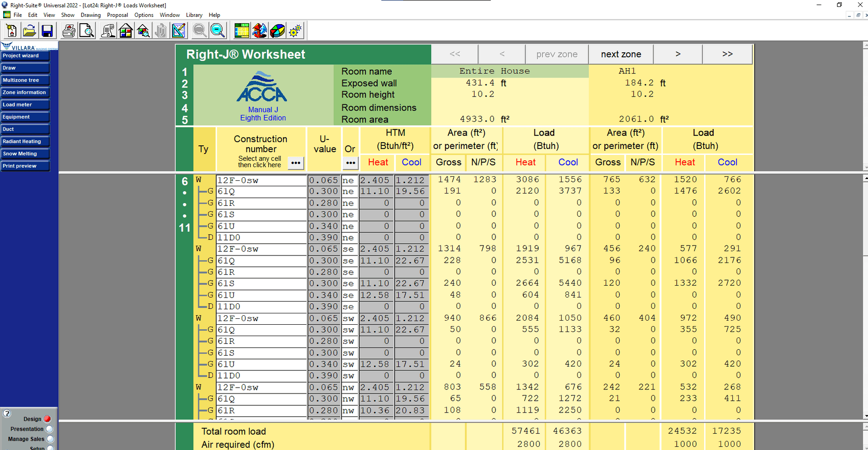Open Load meter from sidebar
868x450 pixels.
pyautogui.click(x=25, y=105)
